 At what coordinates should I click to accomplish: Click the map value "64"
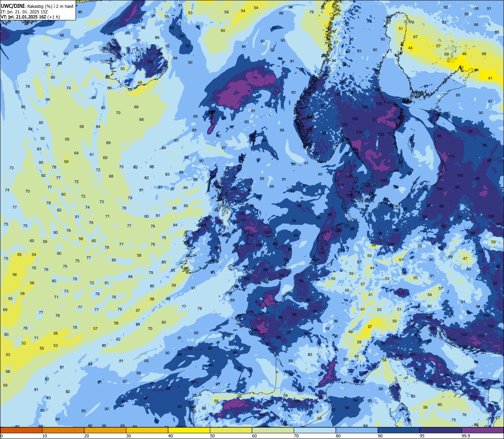pos(76,153)
